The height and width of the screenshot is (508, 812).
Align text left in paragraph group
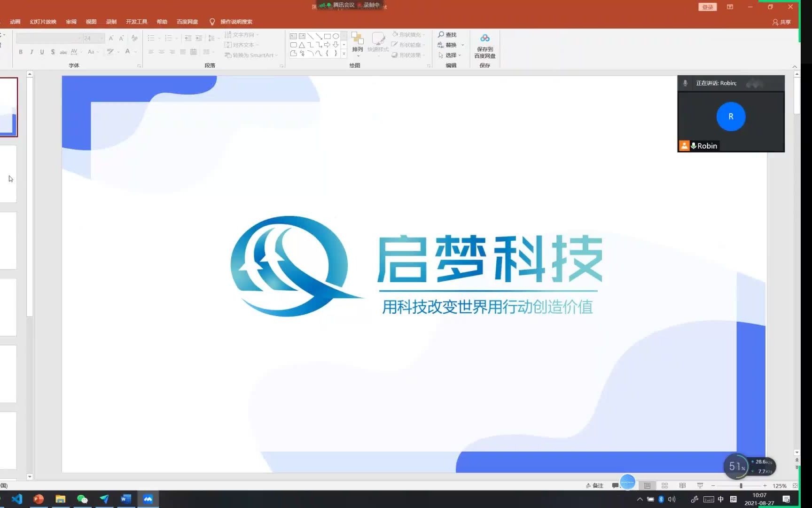(151, 52)
